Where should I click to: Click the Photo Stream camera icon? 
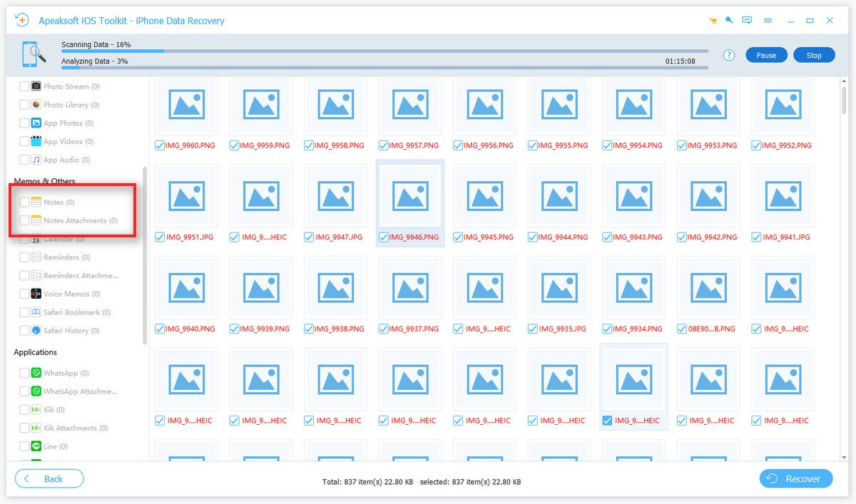click(x=36, y=86)
